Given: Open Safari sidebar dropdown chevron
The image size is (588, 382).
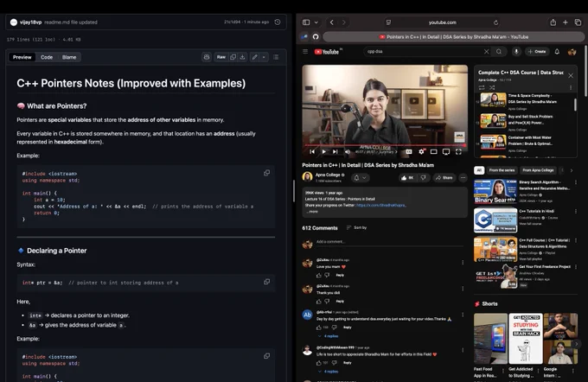Looking at the screenshot, I should pos(316,22).
